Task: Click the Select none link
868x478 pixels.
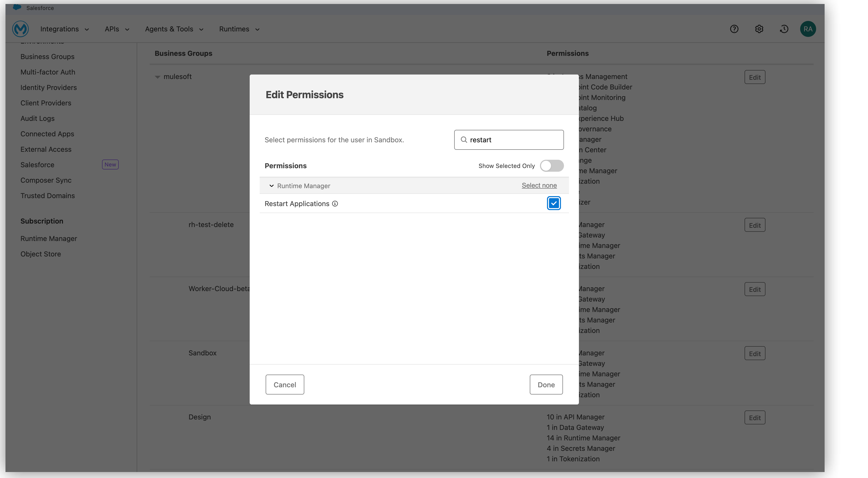Action: pos(539,185)
